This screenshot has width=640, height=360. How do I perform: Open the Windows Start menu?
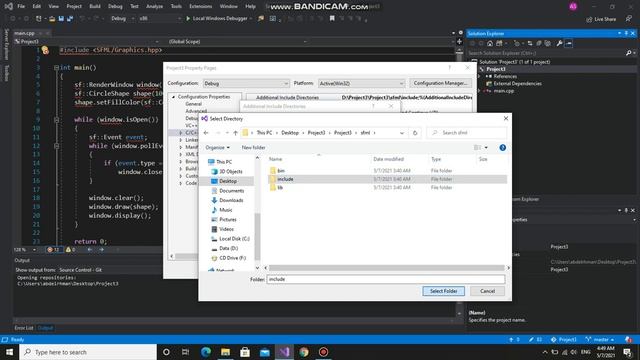[9, 352]
